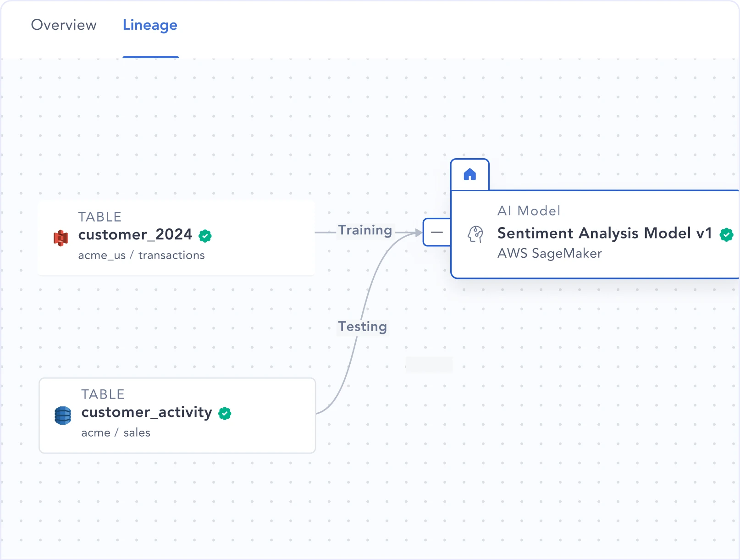This screenshot has height=560, width=740.
Task: Open the customer_activity table name
Action: pyautogui.click(x=147, y=412)
